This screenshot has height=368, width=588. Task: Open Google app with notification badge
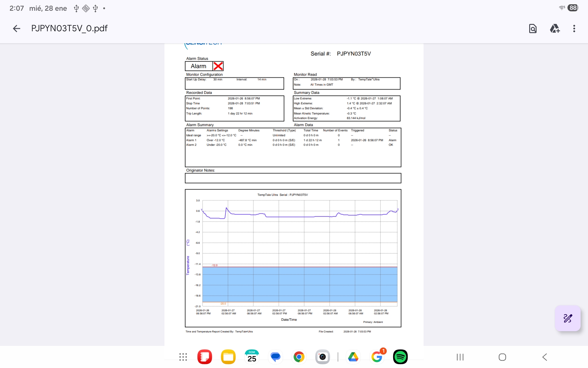point(377,357)
